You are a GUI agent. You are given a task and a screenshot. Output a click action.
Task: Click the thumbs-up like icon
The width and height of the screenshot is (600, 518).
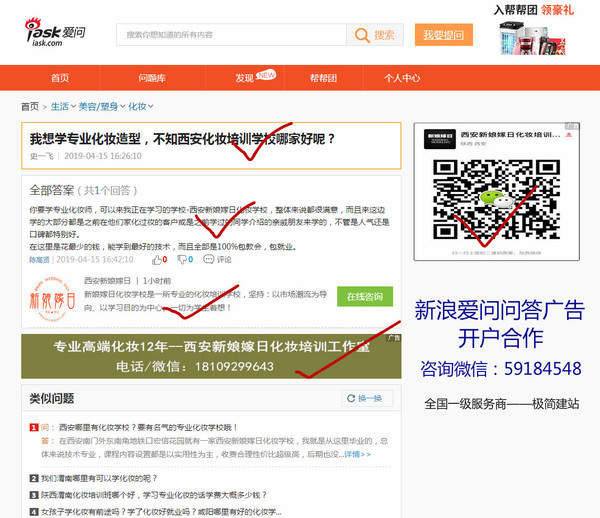(x=157, y=260)
